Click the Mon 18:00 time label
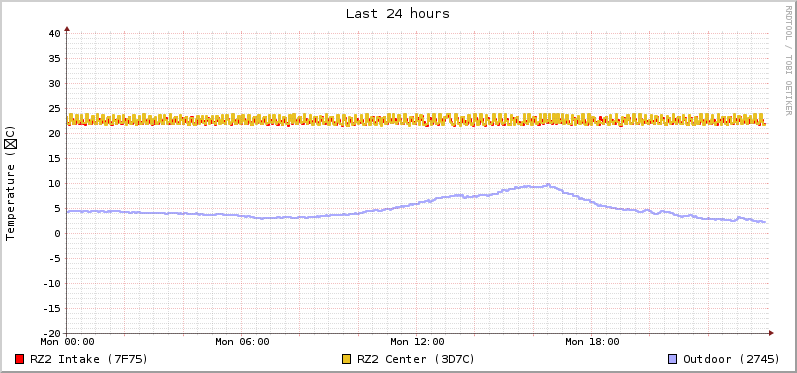The image size is (797, 373). coord(592,342)
